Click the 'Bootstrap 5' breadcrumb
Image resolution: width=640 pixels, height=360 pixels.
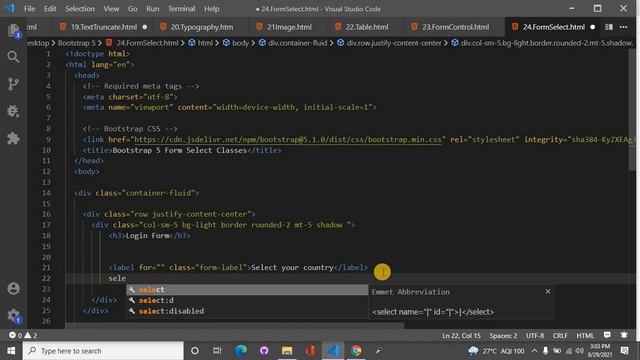[x=76, y=43]
